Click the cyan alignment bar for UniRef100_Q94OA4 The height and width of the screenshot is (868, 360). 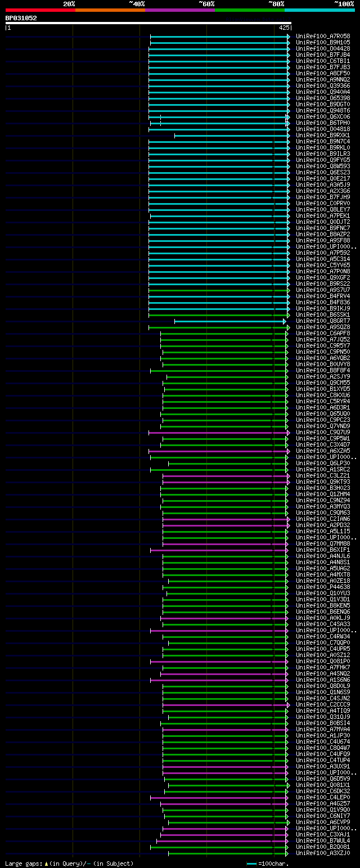point(218,92)
